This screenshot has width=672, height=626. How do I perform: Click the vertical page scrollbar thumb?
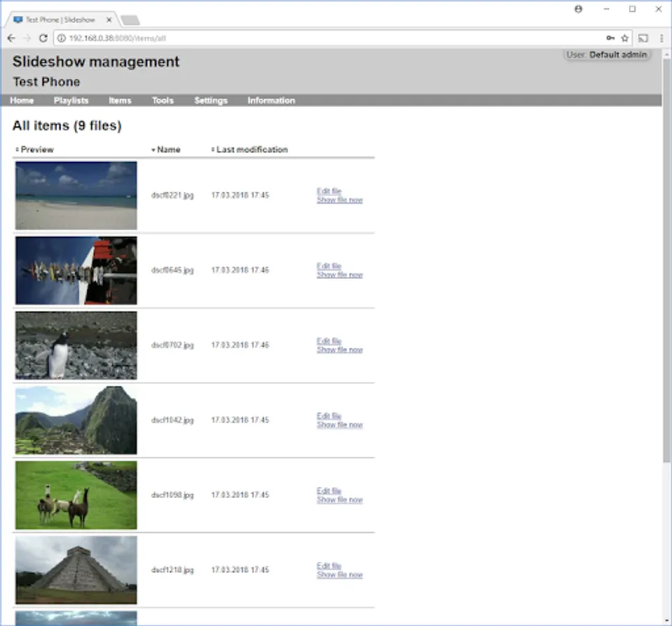[666, 261]
